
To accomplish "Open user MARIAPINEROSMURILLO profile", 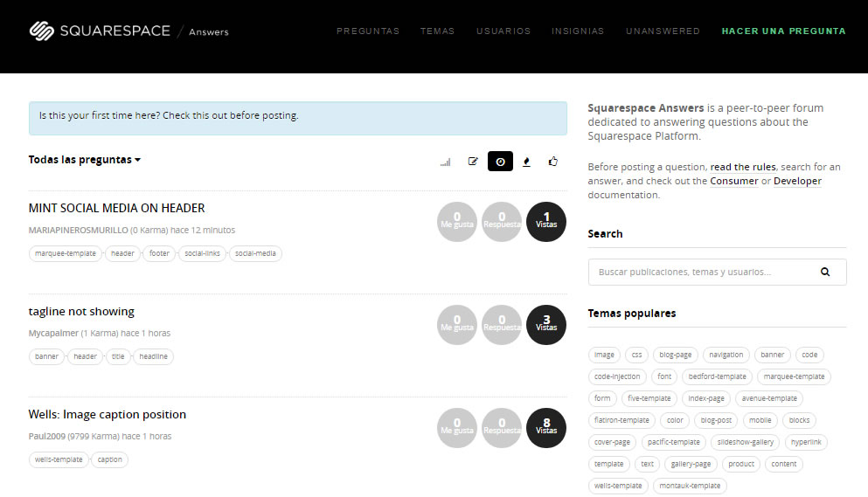I will tap(78, 230).
